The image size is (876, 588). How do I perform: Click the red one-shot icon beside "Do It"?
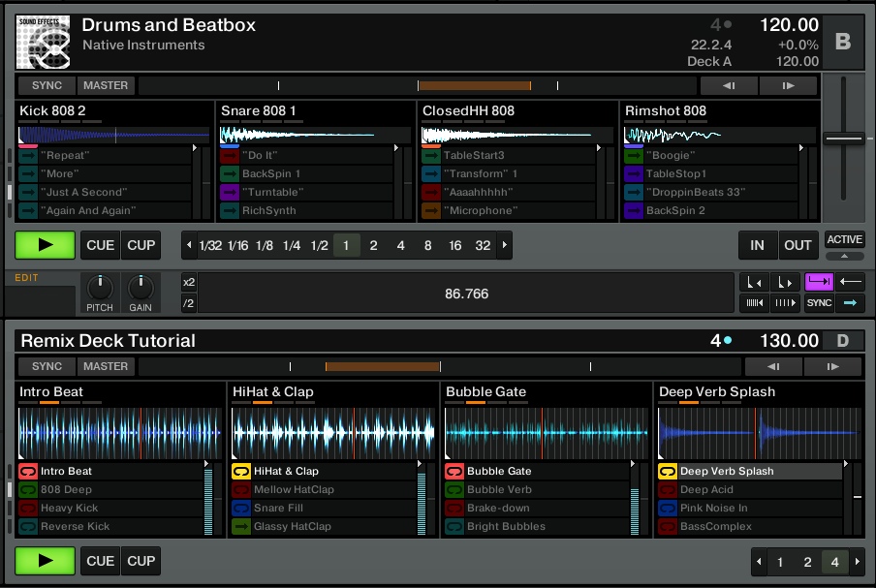click(x=230, y=155)
